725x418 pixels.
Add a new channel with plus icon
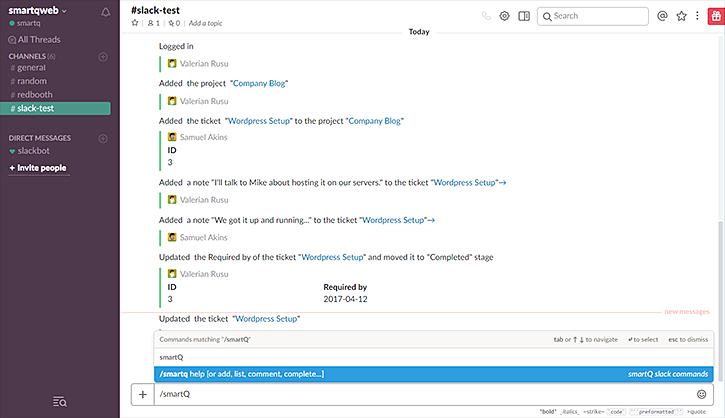click(103, 57)
